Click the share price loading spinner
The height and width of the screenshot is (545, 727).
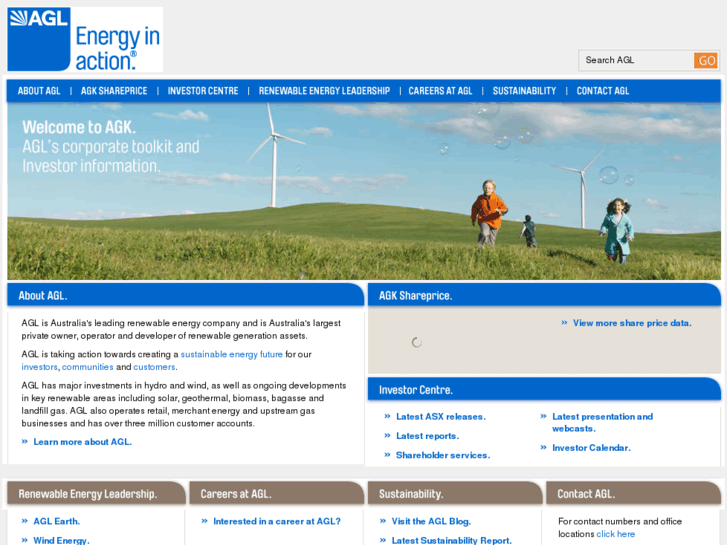click(417, 342)
